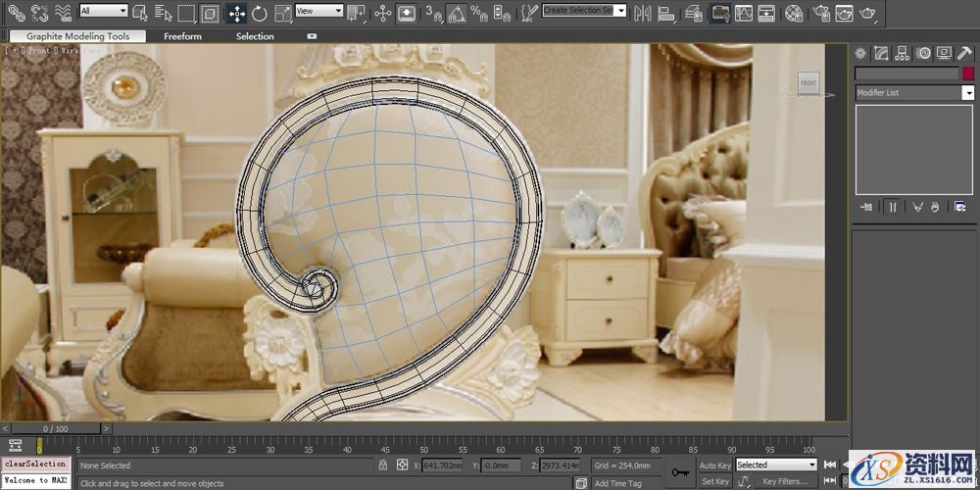Open the Manage Layers dialog

point(694,13)
